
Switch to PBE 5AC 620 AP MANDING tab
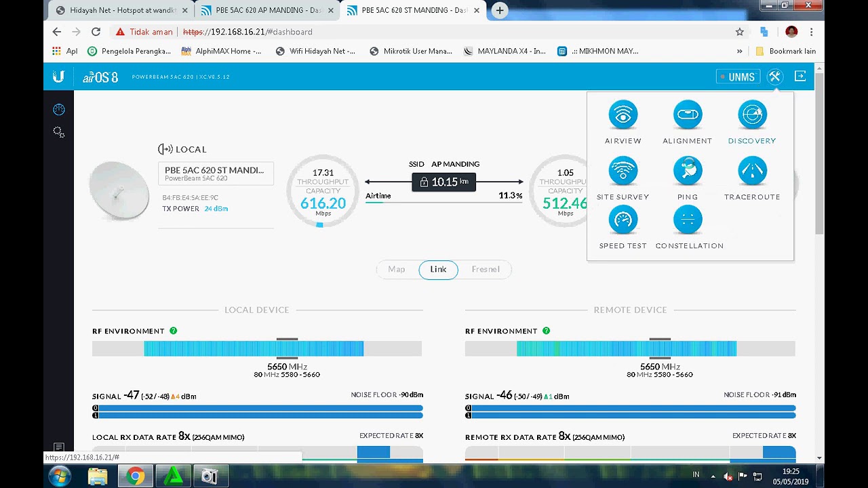pos(268,10)
